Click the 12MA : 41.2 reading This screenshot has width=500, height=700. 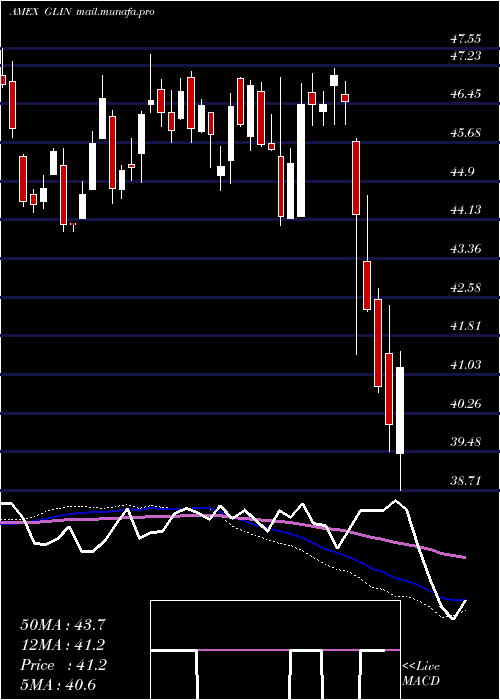coord(63,645)
